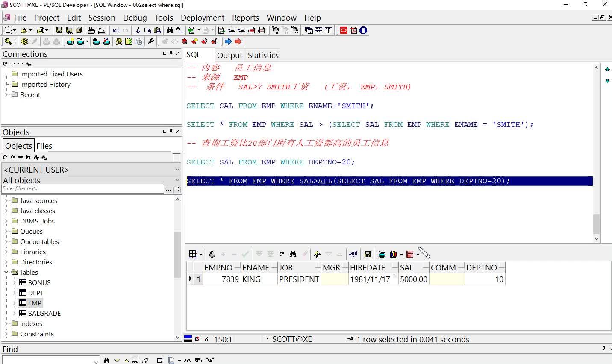Open the New document dropdown arrow
The image size is (612, 364).
[x=15, y=30]
